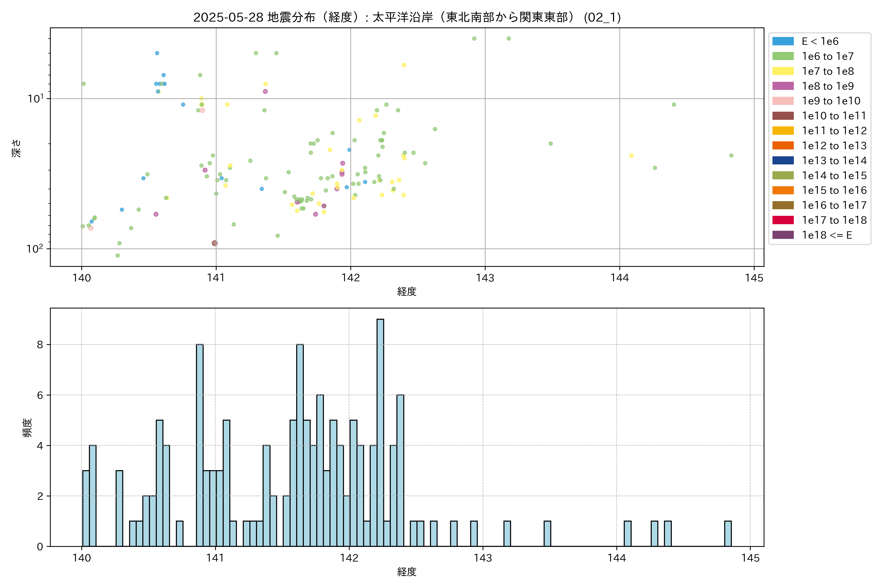Click the 頻度 y-axis label of histogram
This screenshot has height=588, width=882.
click(x=27, y=428)
